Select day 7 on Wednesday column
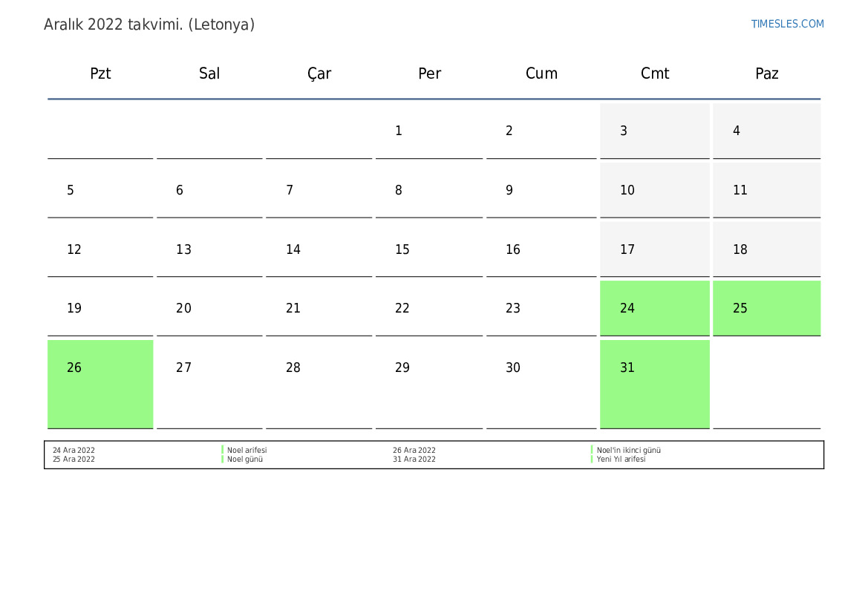This screenshot has width=868, height=614. tap(290, 191)
